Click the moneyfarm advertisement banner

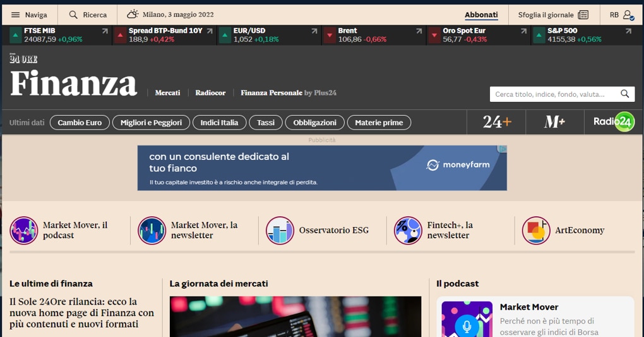click(322, 168)
